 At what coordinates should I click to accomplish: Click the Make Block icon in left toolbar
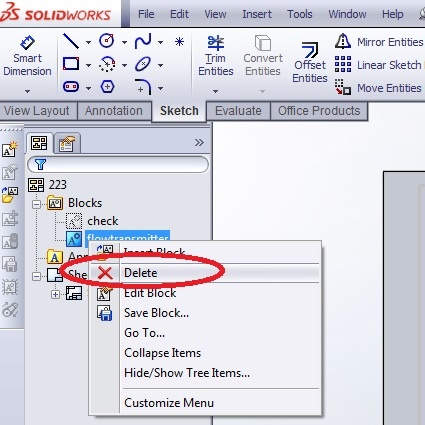10,149
